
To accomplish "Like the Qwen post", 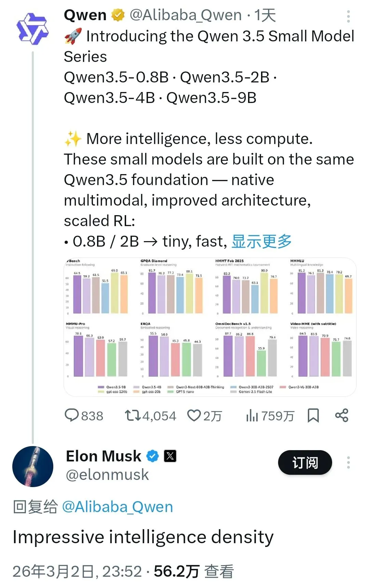I will point(194,416).
